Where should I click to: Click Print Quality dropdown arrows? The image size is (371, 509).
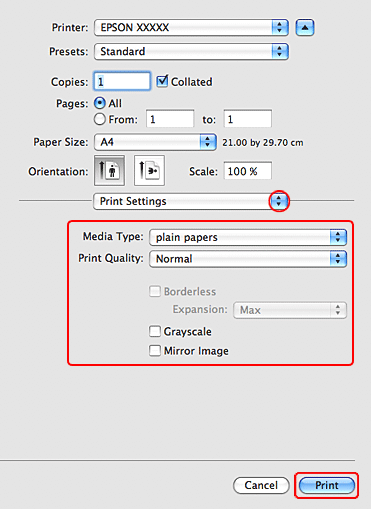coord(338,259)
